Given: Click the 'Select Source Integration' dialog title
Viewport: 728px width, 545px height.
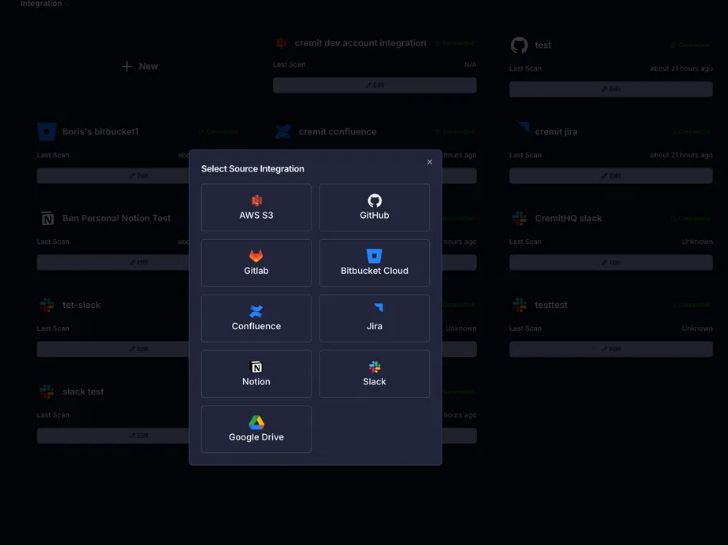Looking at the screenshot, I should pyautogui.click(x=253, y=169).
